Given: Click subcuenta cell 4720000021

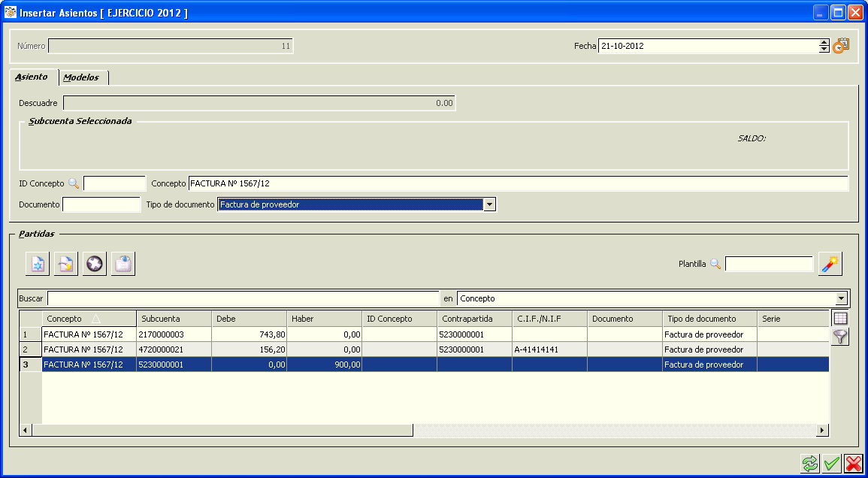Looking at the screenshot, I should click(x=174, y=349).
